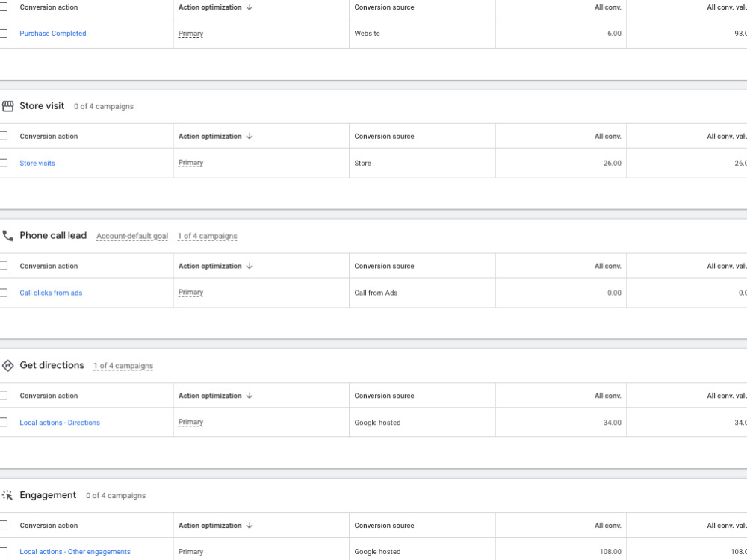
Task: Click Conversion action header in Phone call lead table
Action: click(49, 266)
